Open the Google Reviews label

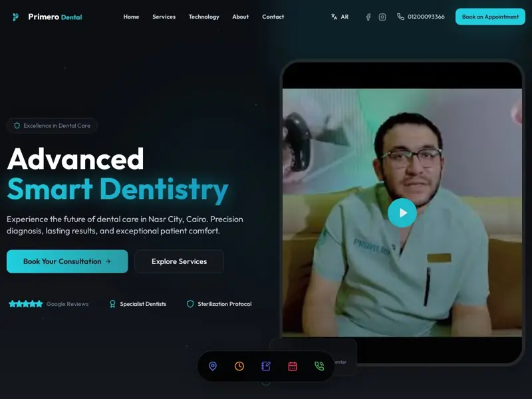pos(68,304)
